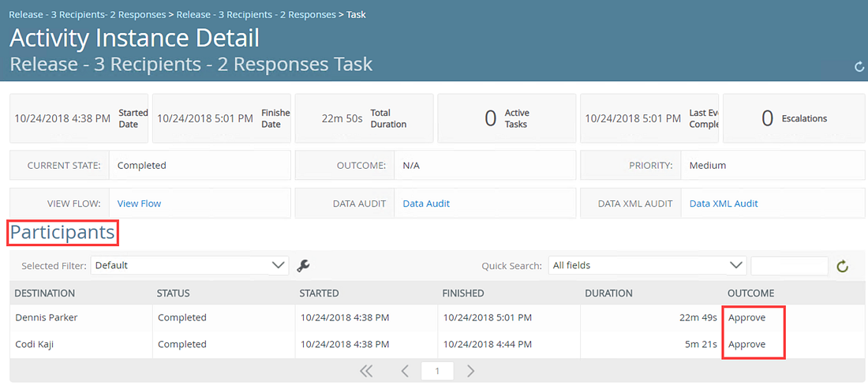Screen dimensions: 868x385
Task: Jump to first page of participants
Action: tap(366, 371)
